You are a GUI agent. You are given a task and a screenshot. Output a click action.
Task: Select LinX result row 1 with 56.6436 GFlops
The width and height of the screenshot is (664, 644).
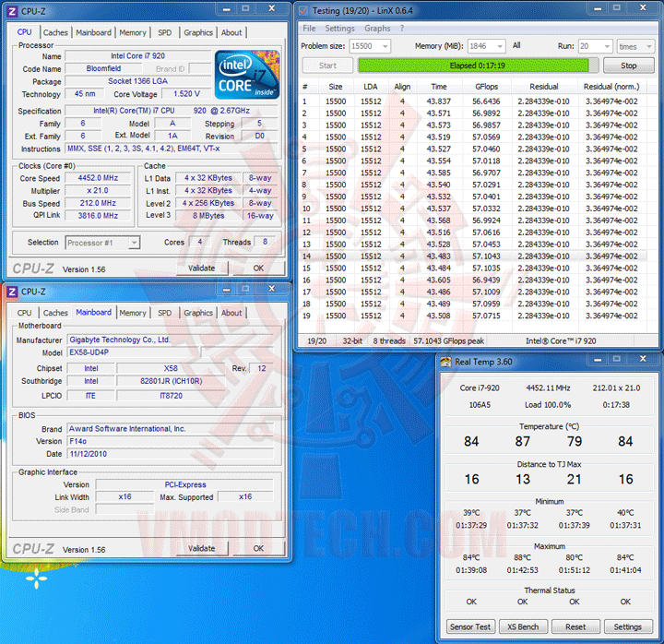472,101
